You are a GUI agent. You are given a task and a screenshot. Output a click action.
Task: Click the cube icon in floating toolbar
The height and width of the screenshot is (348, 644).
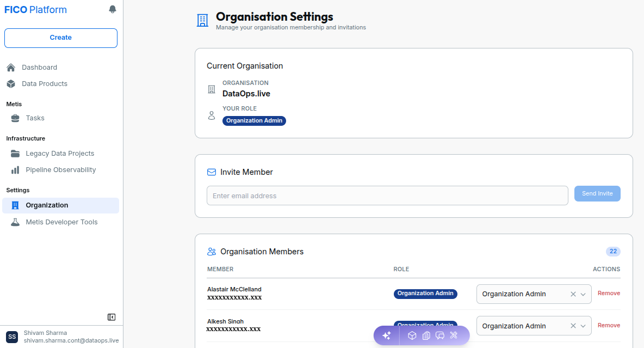(x=412, y=335)
